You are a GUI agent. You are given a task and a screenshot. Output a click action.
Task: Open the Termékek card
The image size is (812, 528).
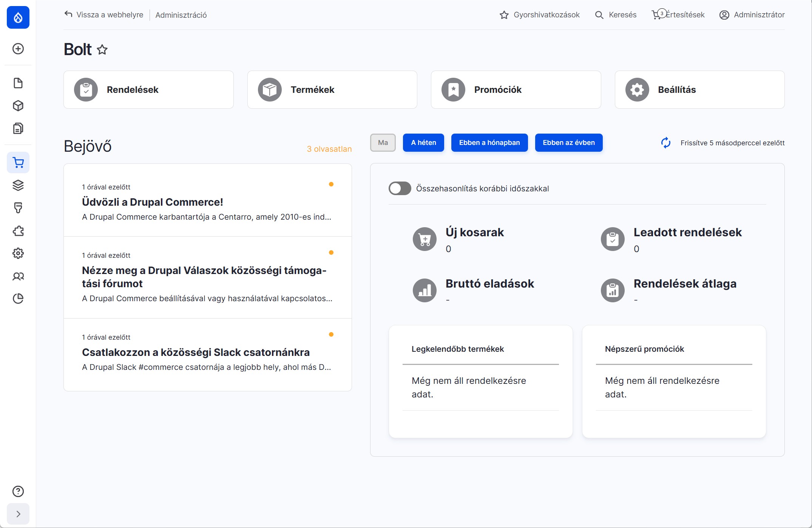click(332, 90)
